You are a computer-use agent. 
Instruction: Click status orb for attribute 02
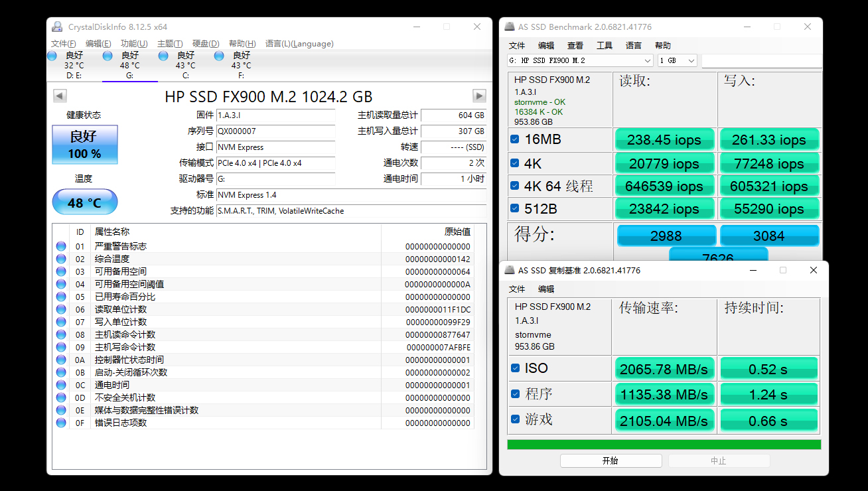point(61,259)
